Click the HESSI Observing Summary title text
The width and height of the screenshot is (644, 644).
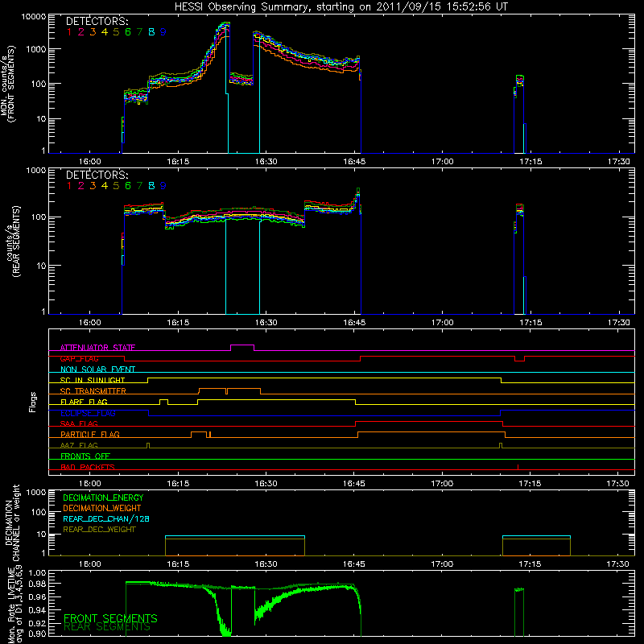pyautogui.click(x=341, y=7)
